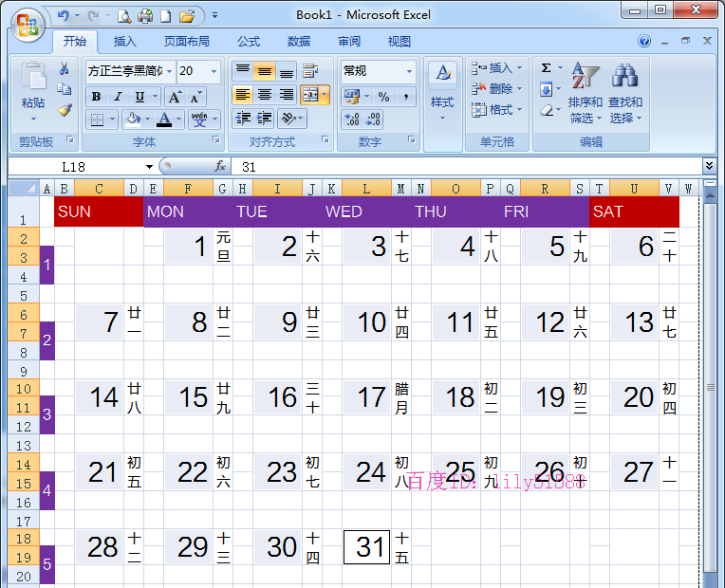Select column L header
Viewport: 725px width, 588px height.
pos(366,189)
